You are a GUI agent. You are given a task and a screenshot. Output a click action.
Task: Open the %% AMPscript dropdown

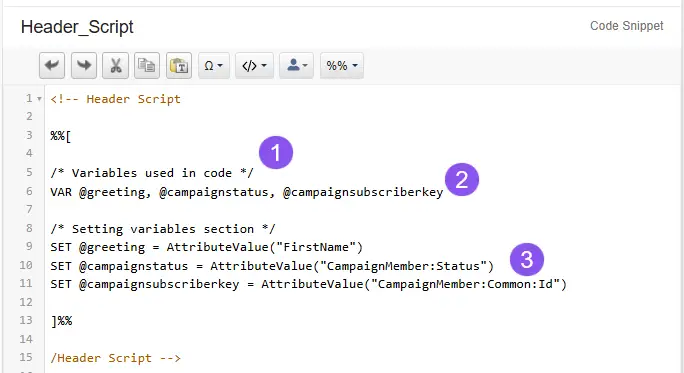pyautogui.click(x=342, y=66)
